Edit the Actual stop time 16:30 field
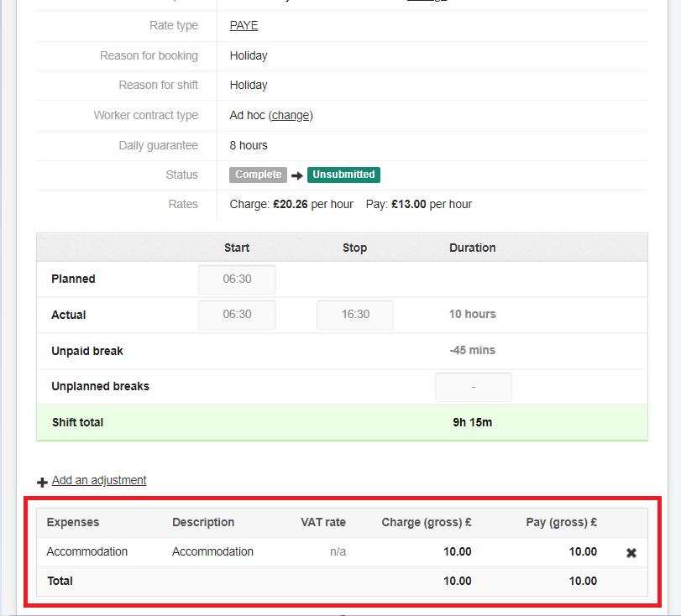681x616 pixels. pyautogui.click(x=355, y=315)
